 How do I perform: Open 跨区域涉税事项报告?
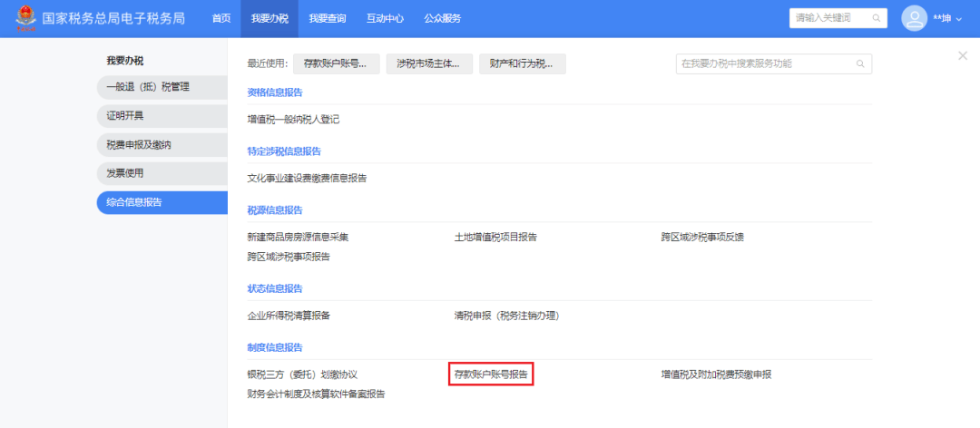[289, 257]
